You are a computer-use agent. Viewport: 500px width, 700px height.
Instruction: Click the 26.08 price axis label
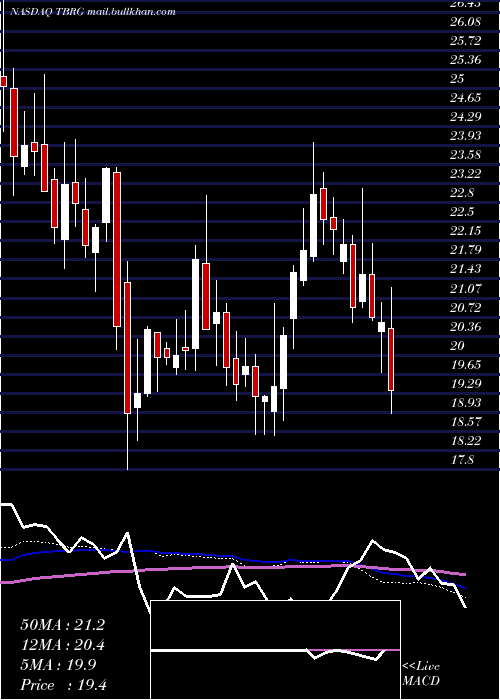(465, 22)
